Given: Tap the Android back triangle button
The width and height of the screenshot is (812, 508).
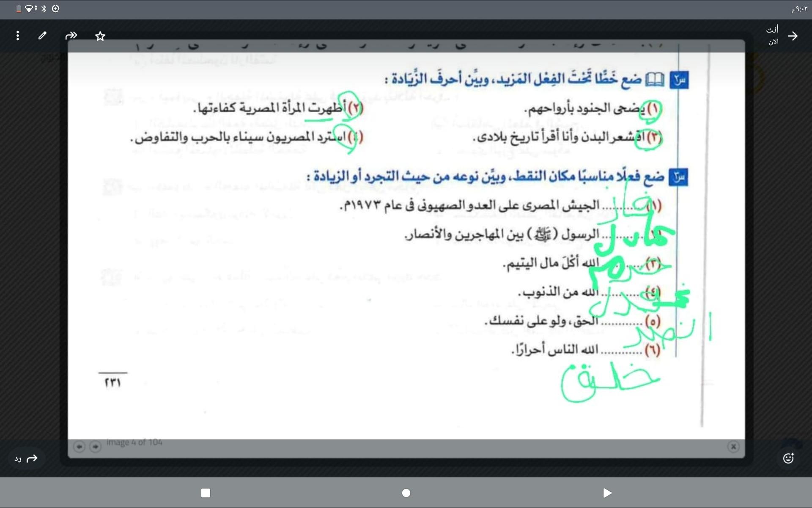Looking at the screenshot, I should coord(607,493).
